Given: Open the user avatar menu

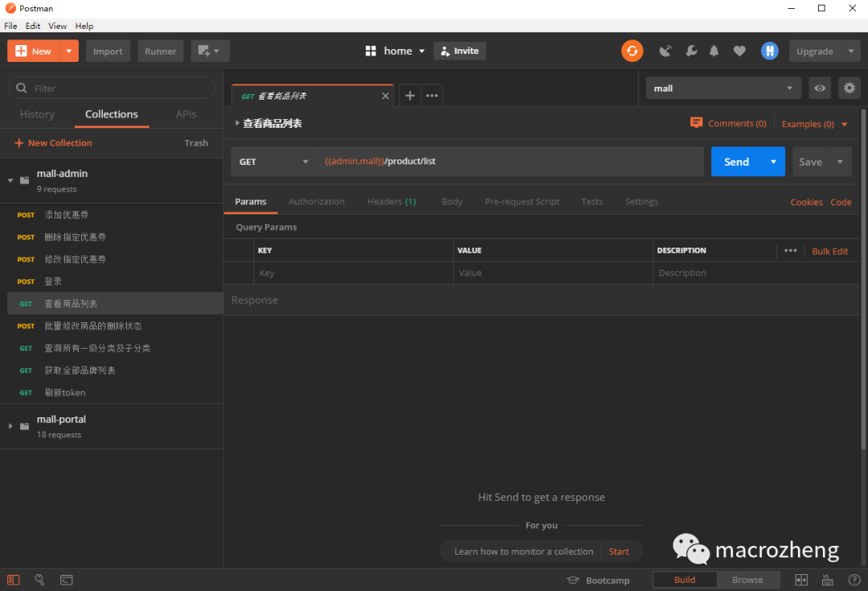Looking at the screenshot, I should (769, 51).
